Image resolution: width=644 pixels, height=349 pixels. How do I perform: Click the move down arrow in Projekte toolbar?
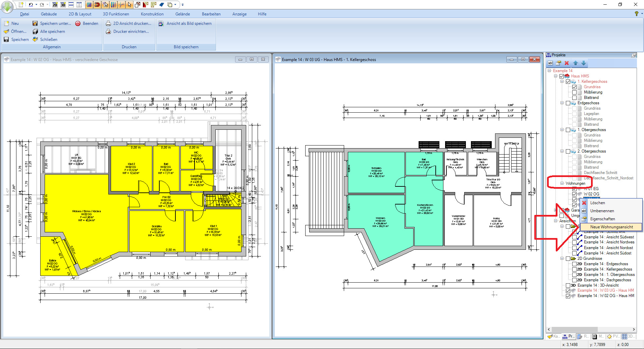click(584, 63)
